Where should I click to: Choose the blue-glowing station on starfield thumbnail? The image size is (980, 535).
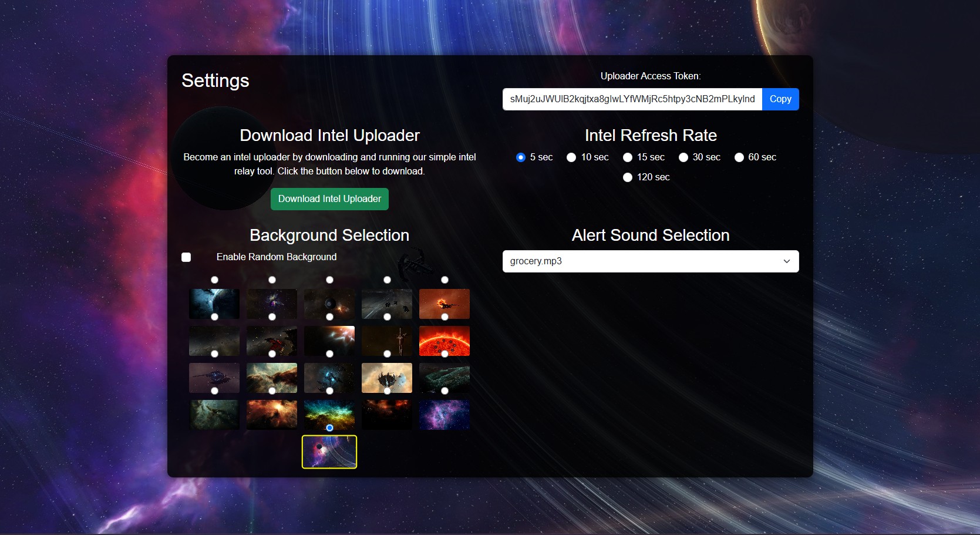[x=329, y=378]
